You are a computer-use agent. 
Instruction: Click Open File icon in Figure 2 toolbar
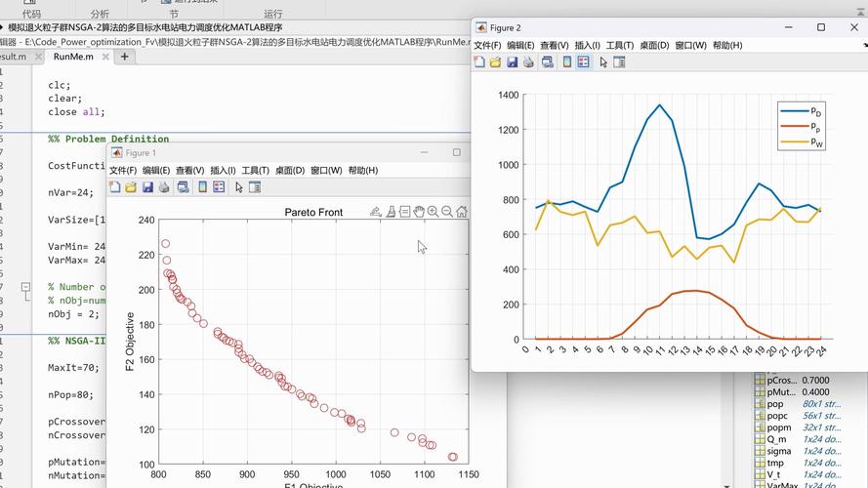[495, 61]
